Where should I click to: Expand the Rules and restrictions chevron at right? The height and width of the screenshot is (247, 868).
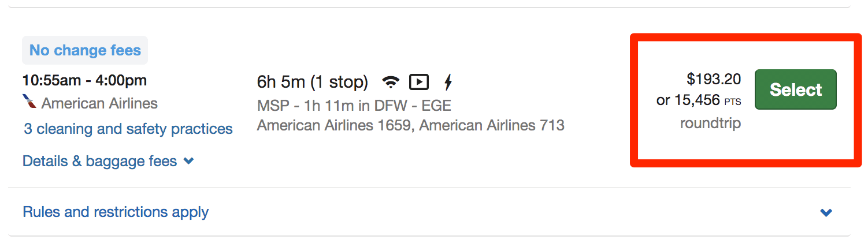click(826, 212)
